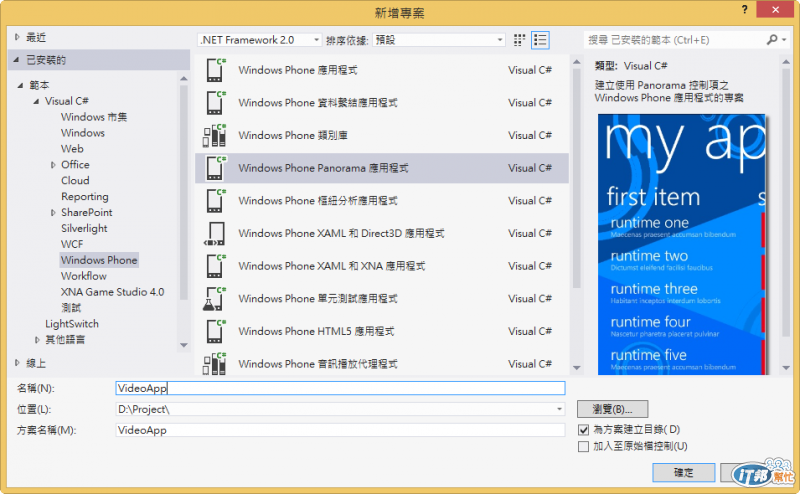This screenshot has height=494, width=800.
Task: Open search options dropdown arrow
Action: pos(784,40)
